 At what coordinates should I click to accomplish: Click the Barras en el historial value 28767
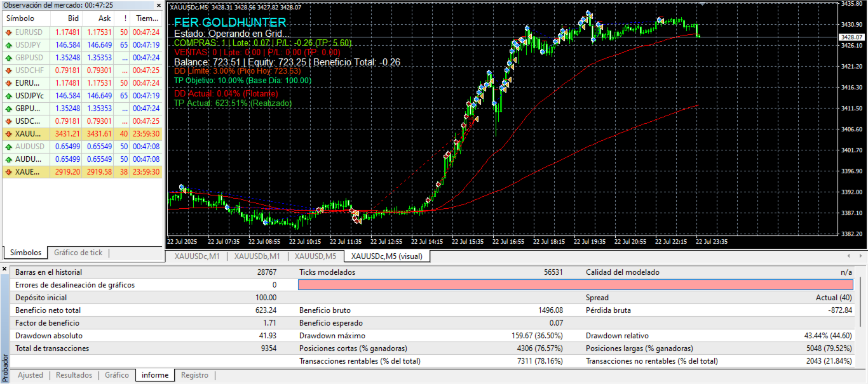click(266, 272)
